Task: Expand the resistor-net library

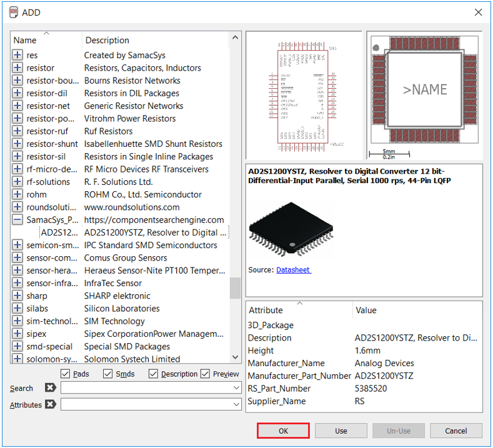Action: click(x=17, y=106)
